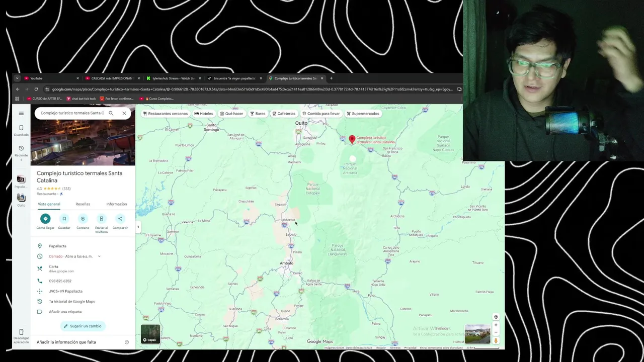Viewport: 644px width, 362px height.
Task: Switch to the YouTube browser tab
Action: pos(51,78)
